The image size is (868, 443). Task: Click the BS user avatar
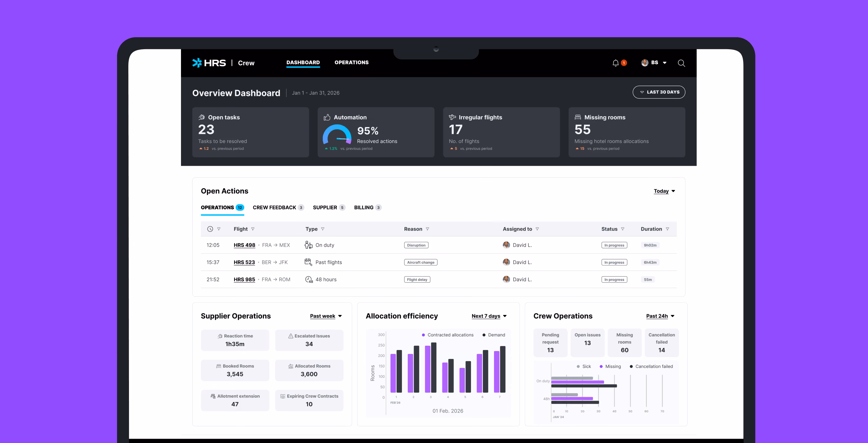tap(645, 63)
